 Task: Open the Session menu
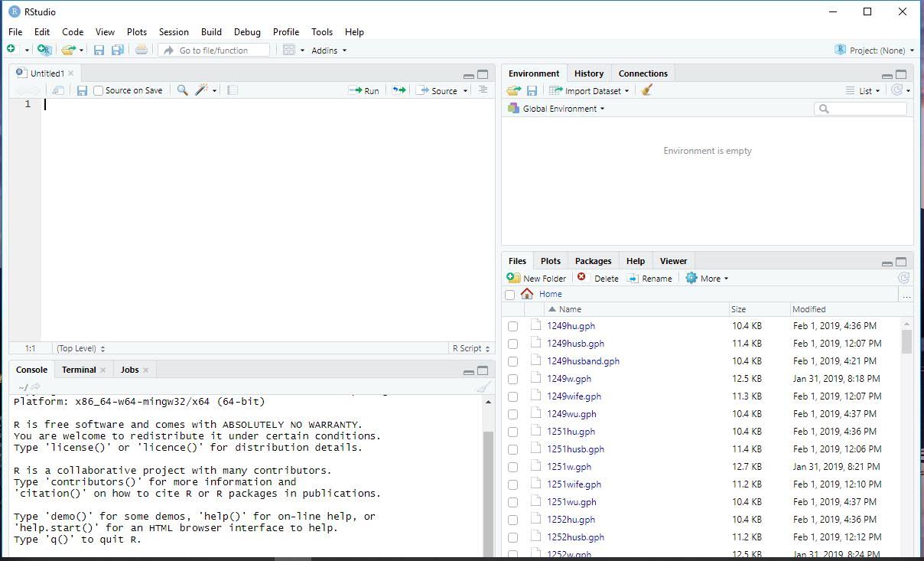click(x=174, y=32)
